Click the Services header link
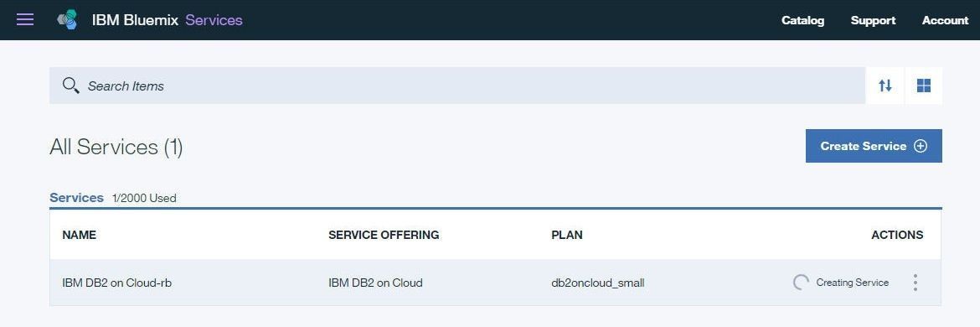The height and width of the screenshot is (327, 980). [x=214, y=20]
